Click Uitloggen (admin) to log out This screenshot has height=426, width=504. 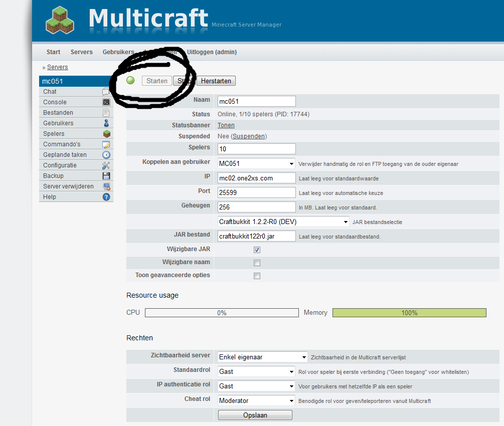point(212,52)
